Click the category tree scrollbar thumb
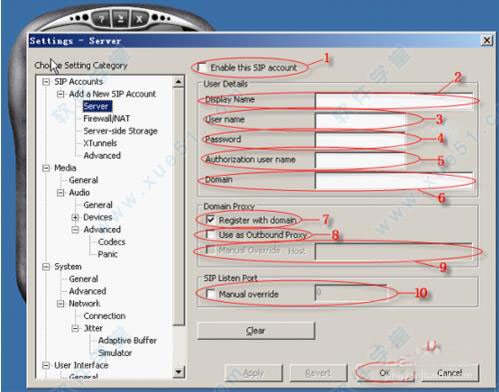Image resolution: width=499 pixels, height=392 pixels. point(179,206)
